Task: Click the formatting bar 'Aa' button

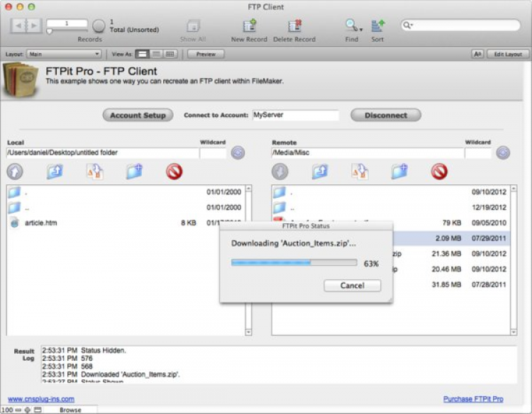Action: [x=477, y=55]
